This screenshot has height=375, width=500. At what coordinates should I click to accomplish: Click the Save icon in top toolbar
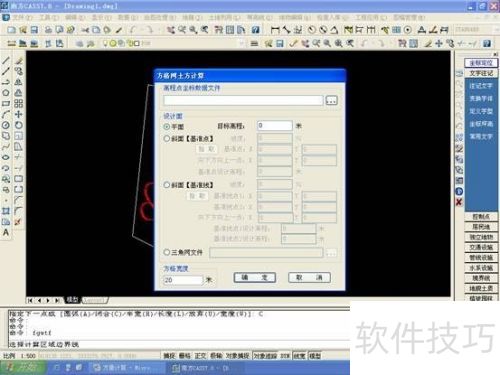pyautogui.click(x=34, y=30)
